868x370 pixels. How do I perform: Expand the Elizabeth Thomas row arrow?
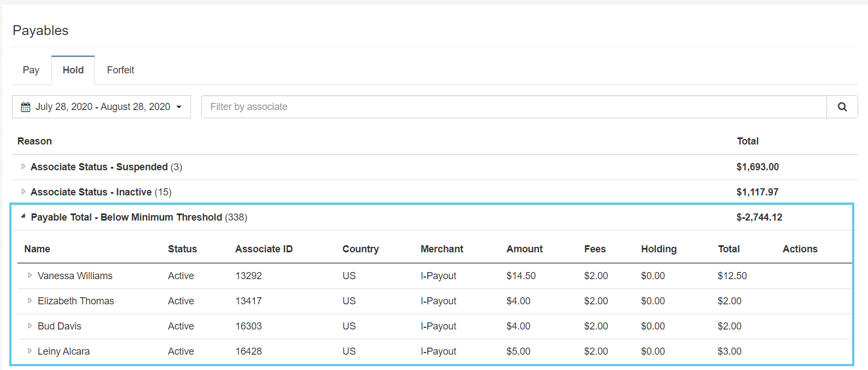click(x=30, y=300)
